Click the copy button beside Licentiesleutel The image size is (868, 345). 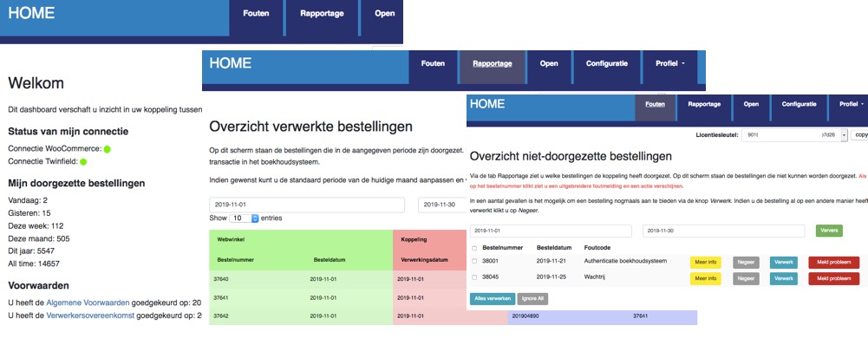(x=859, y=134)
